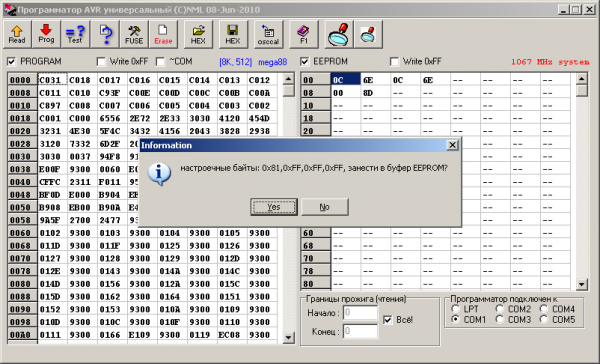Select program cell E109 in row 00A0
The height and width of the screenshot is (364, 600).
[x=142, y=335]
